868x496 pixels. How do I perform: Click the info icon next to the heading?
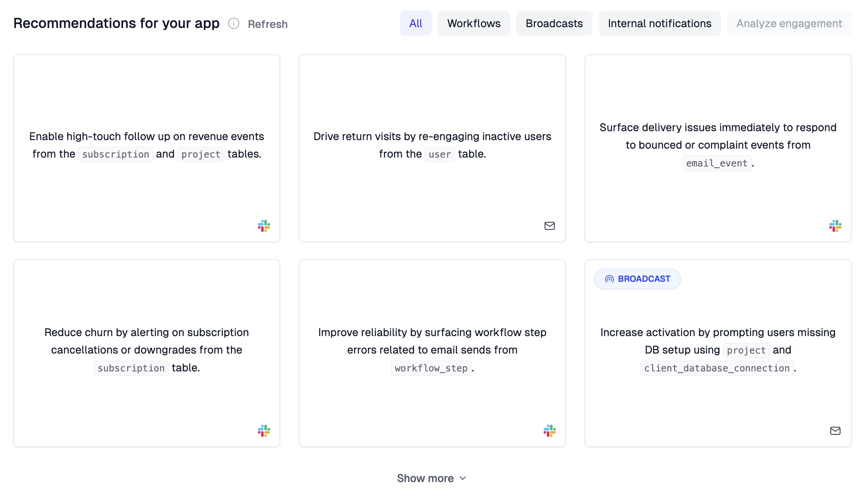point(233,24)
